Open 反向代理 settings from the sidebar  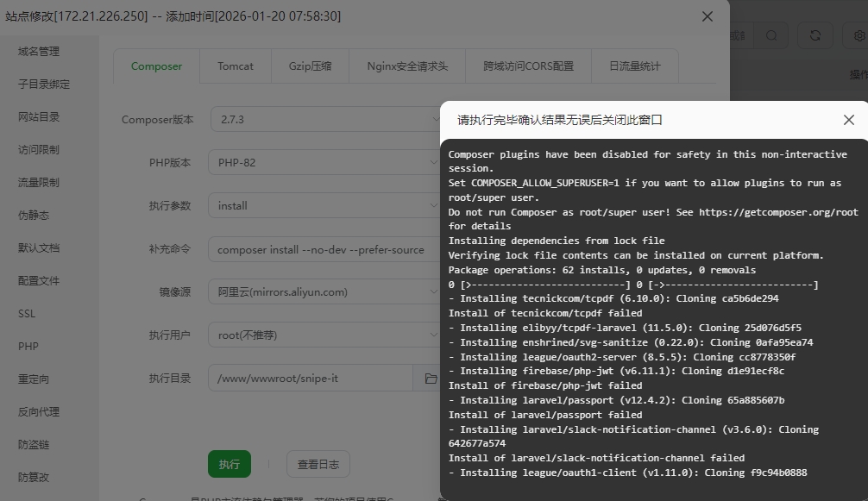(x=41, y=411)
